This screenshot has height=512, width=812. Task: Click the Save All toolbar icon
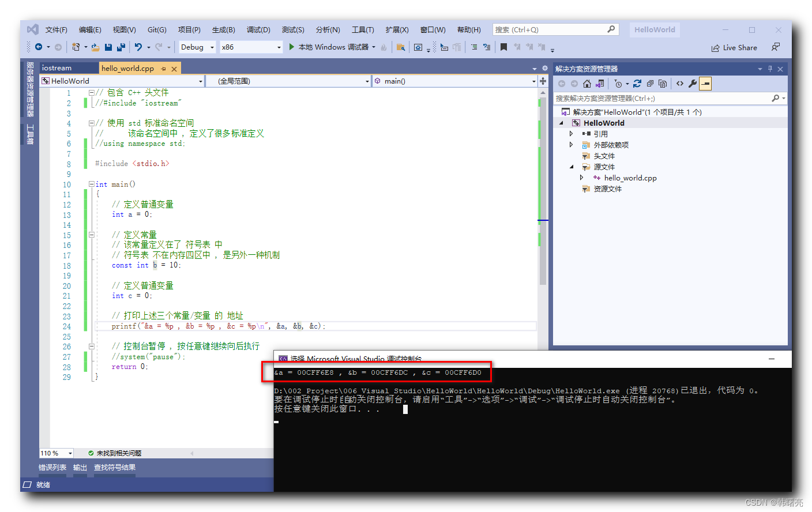[x=121, y=47]
